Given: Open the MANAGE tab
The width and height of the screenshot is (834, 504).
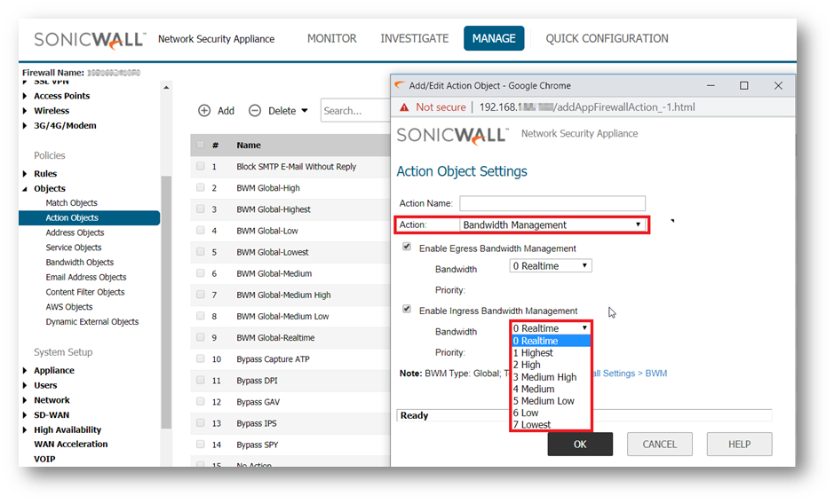Looking at the screenshot, I should tap(494, 38).
